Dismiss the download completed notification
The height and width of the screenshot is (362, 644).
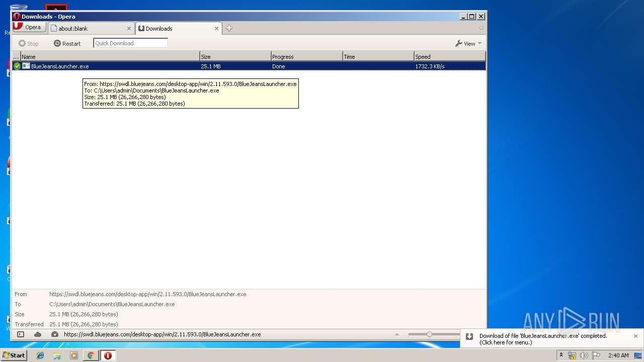635,336
